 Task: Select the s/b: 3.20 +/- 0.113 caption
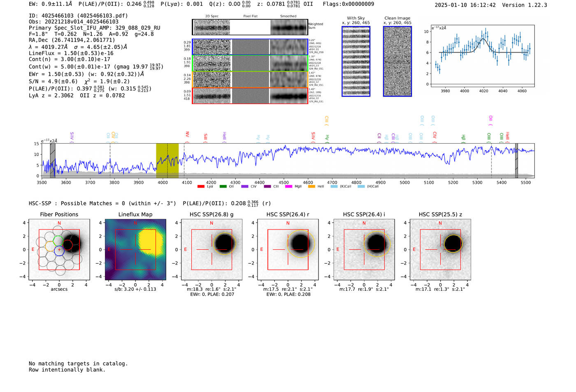point(135,289)
